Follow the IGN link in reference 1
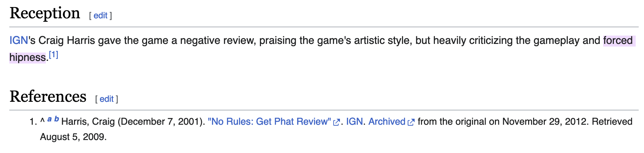 click(x=354, y=122)
